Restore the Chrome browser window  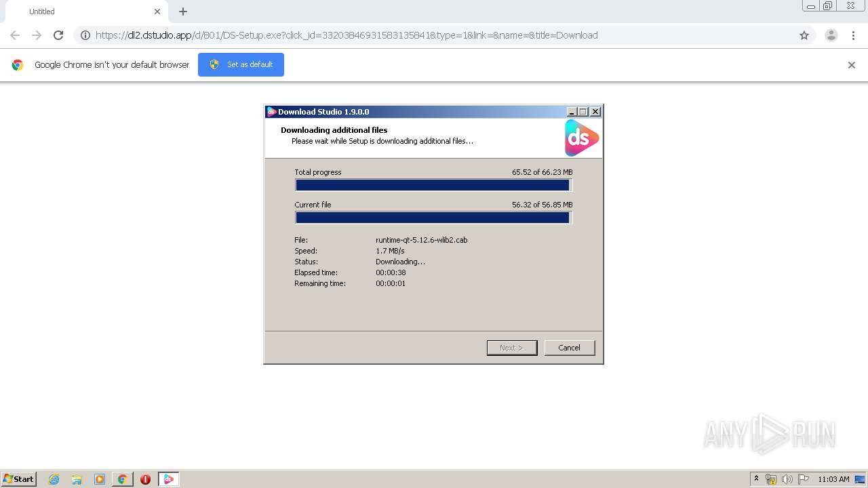click(828, 6)
